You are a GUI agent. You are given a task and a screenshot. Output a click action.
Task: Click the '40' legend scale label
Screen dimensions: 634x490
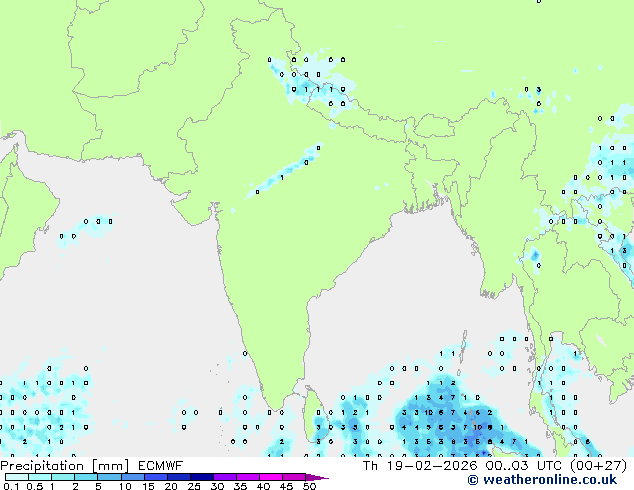pos(263,486)
